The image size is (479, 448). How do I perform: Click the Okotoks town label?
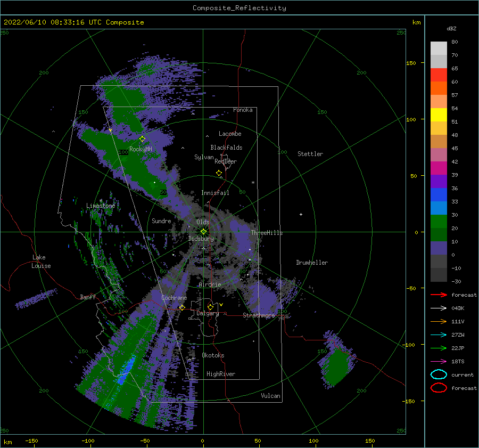click(x=213, y=355)
